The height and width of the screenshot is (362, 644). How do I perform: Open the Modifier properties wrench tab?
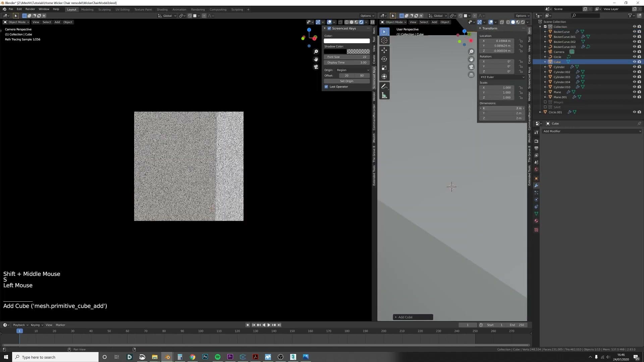click(x=536, y=186)
